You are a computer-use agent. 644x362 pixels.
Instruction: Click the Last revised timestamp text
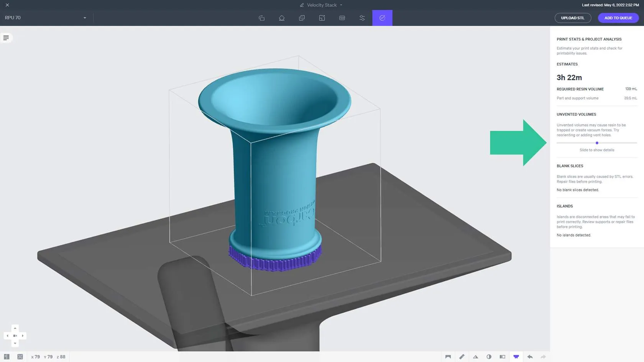click(610, 5)
